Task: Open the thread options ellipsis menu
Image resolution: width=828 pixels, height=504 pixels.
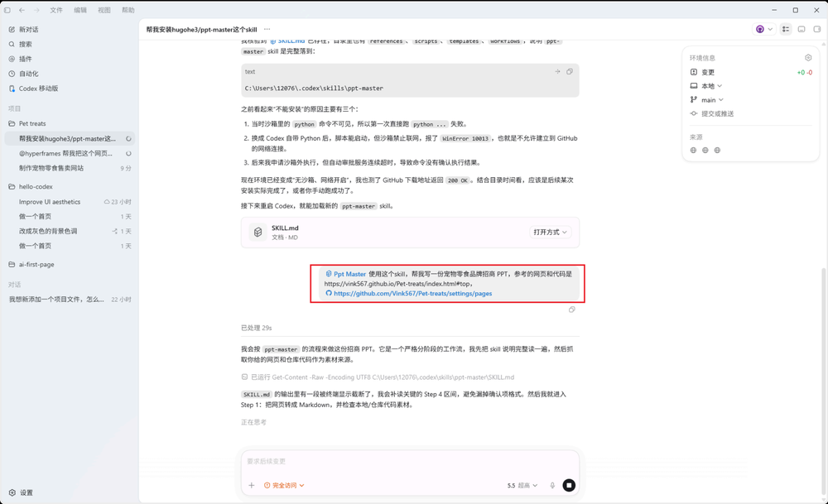Action: pos(267,30)
